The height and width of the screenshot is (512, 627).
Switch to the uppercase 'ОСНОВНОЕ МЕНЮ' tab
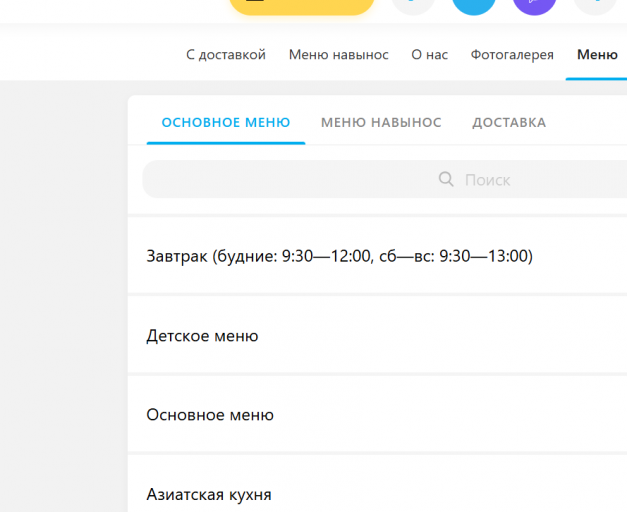click(226, 122)
